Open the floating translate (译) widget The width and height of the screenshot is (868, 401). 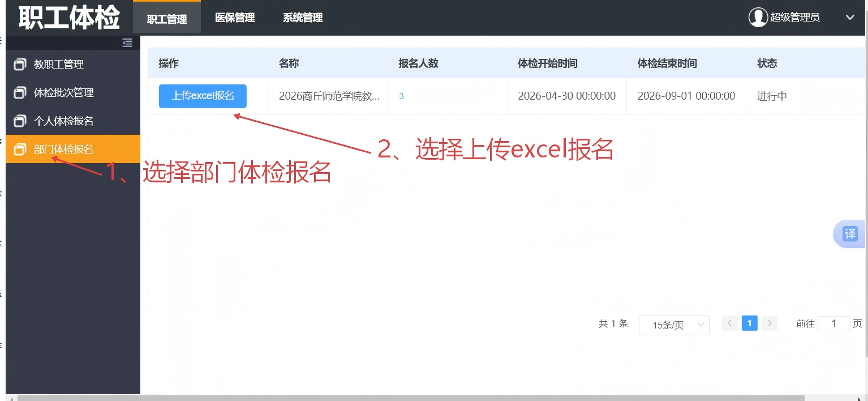tap(850, 234)
